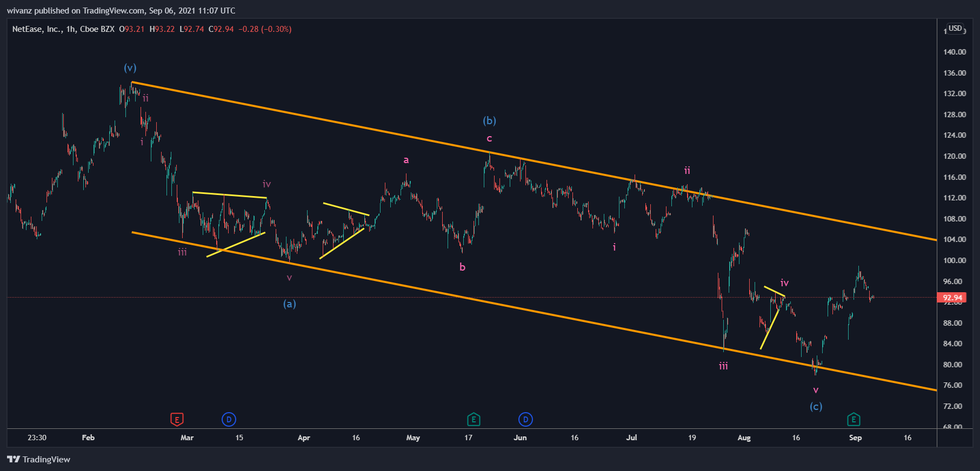The height and width of the screenshot is (471, 980).
Task: Open the green earnings E marker near Sep
Action: click(x=854, y=419)
